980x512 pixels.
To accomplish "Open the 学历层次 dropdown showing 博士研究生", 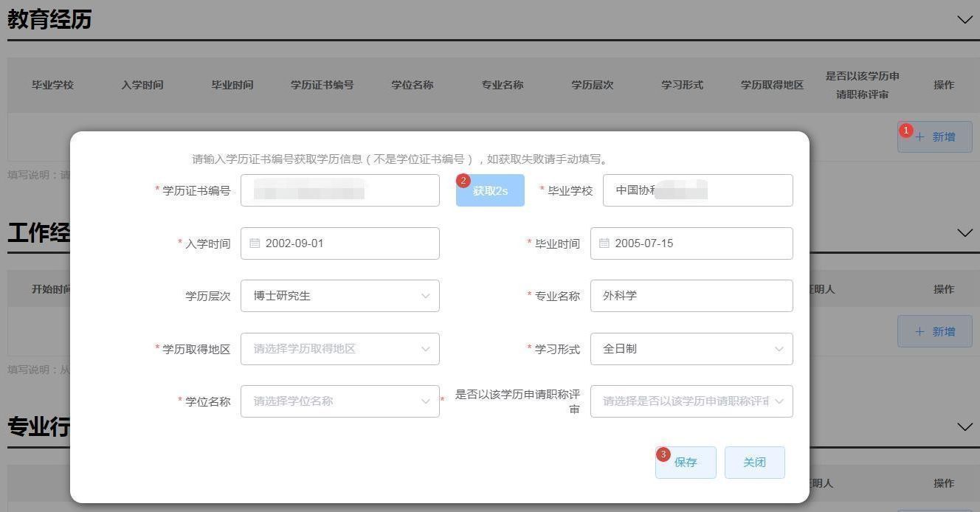I will click(340, 296).
